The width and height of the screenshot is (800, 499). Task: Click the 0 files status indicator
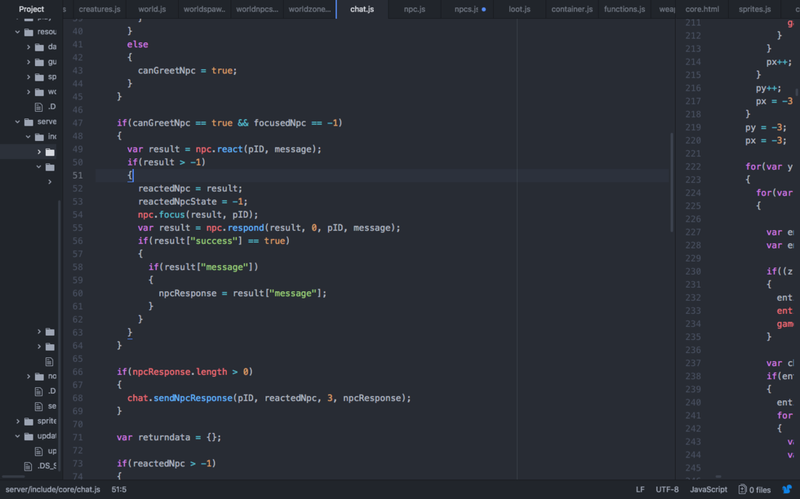[755, 489]
